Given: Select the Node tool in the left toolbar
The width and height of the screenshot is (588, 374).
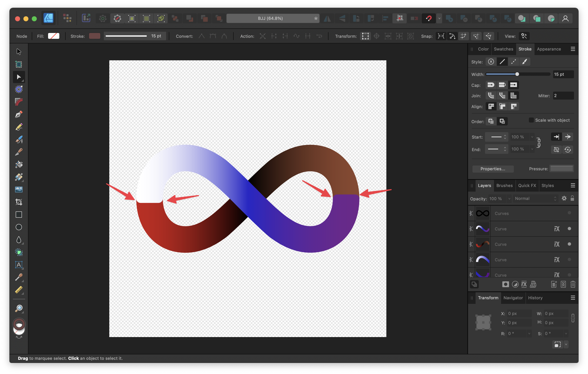Looking at the screenshot, I should pos(19,77).
